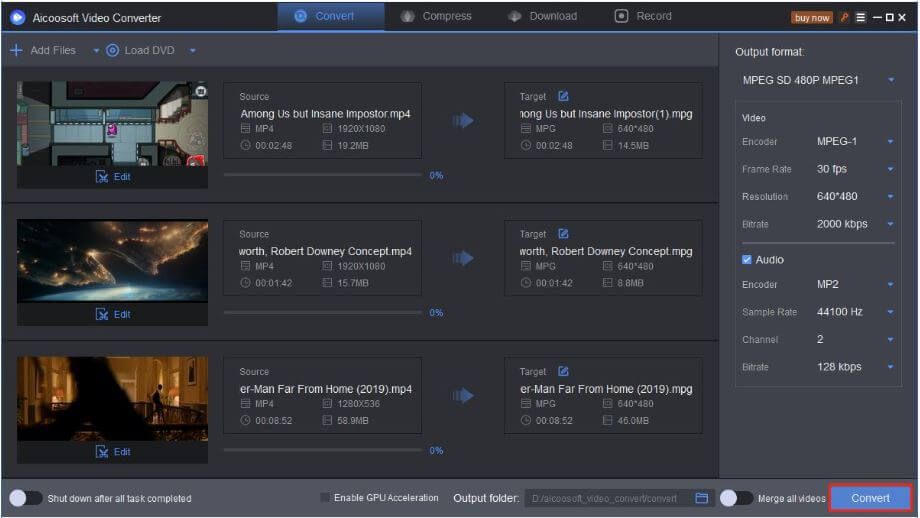Switch to the Record tab
Screen dimensions: 920x518
tap(643, 16)
